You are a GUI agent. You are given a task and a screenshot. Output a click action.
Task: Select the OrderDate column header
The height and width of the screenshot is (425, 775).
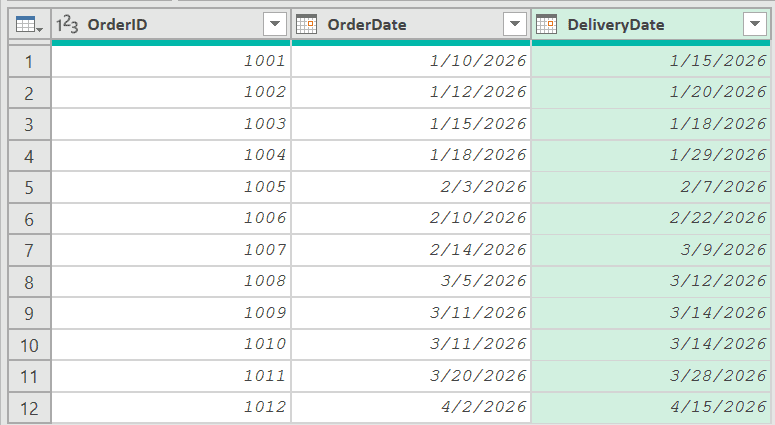point(411,24)
